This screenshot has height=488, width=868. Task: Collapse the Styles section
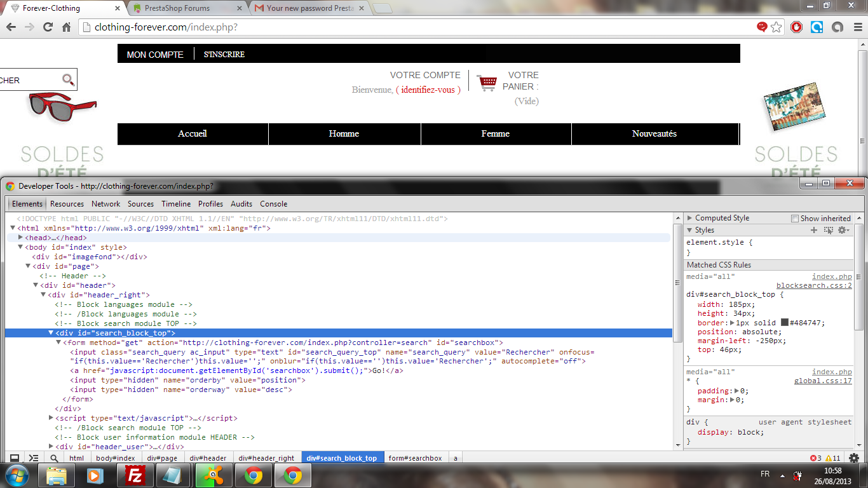690,230
